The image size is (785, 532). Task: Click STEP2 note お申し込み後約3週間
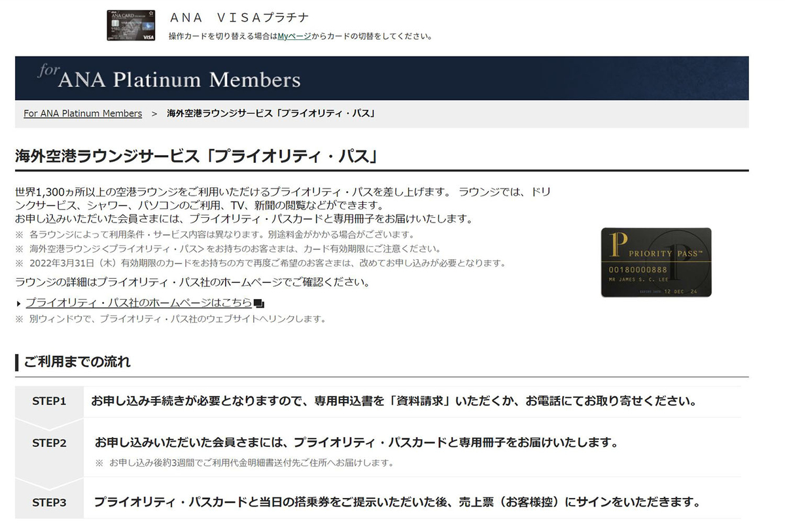coord(245,463)
